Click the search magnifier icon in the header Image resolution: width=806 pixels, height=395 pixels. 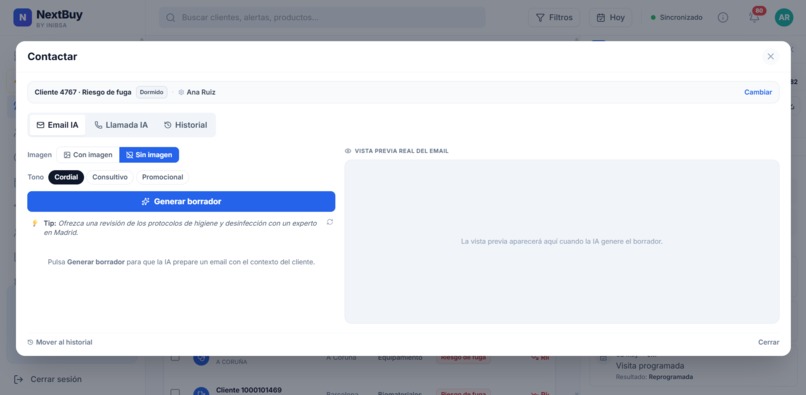pos(170,17)
